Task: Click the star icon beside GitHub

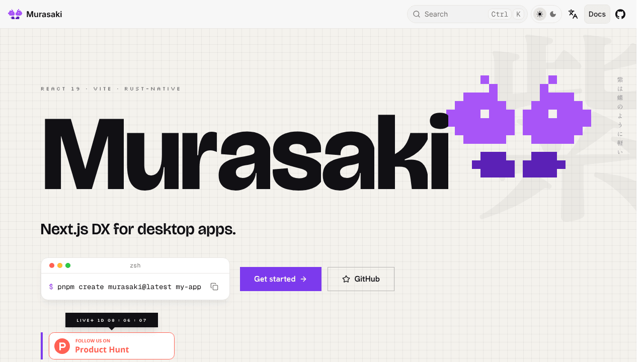Action: 346,279
